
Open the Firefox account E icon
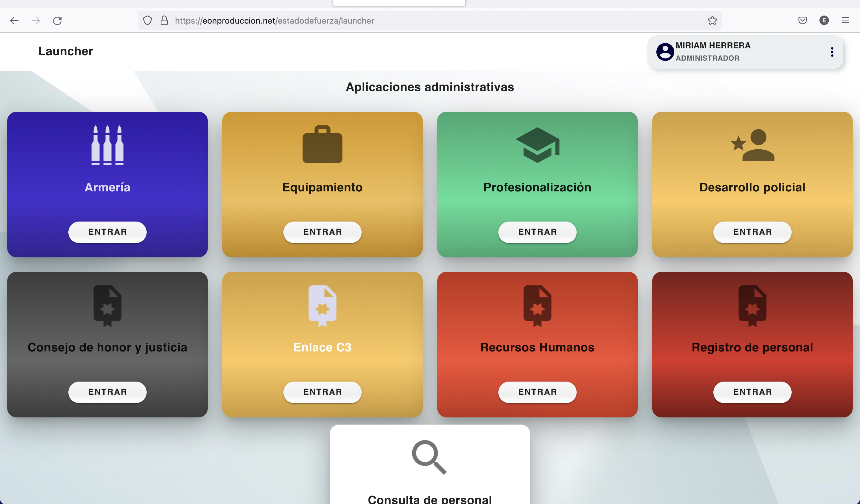pos(824,21)
